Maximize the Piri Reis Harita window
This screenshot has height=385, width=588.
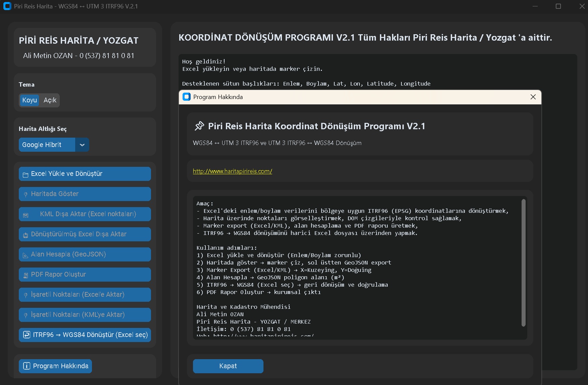(558, 6)
